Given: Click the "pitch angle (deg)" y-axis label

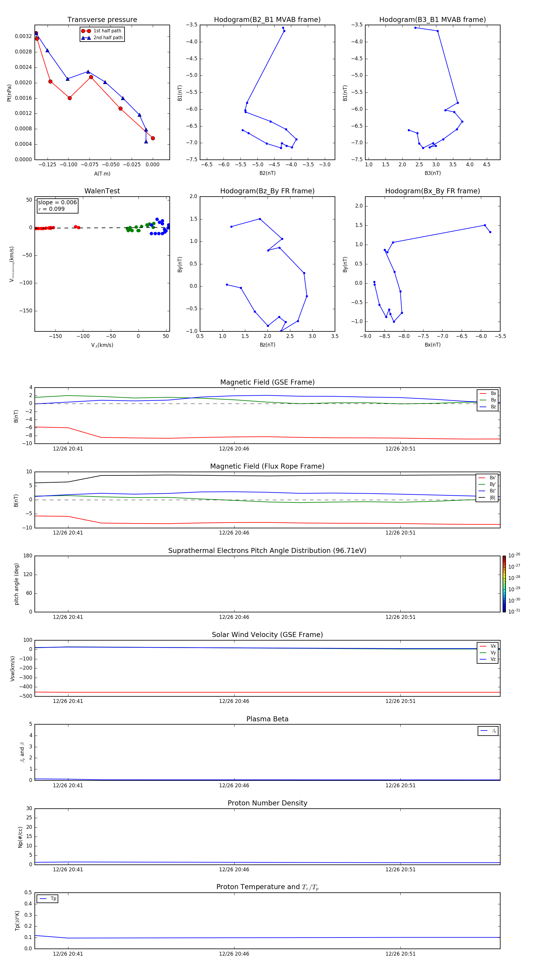Looking at the screenshot, I should click(x=16, y=584).
